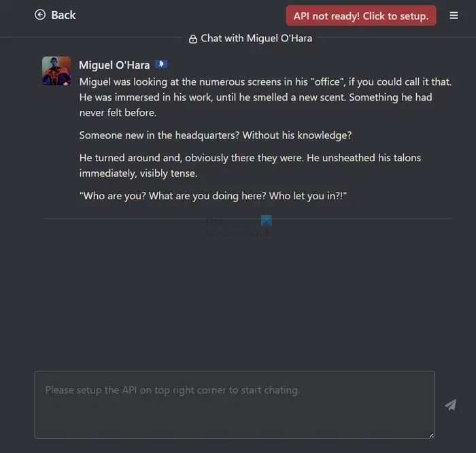
Task: Select the quote 'Who are you?' message line
Action: pos(213,196)
